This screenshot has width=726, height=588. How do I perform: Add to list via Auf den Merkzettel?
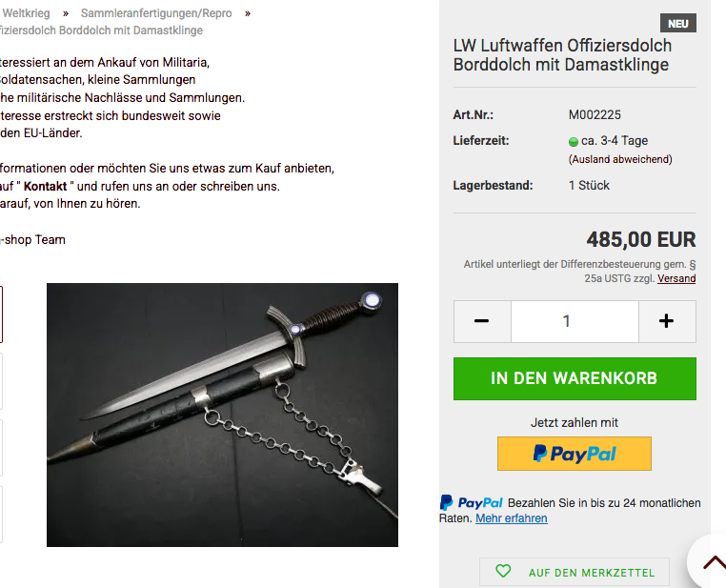point(575,573)
